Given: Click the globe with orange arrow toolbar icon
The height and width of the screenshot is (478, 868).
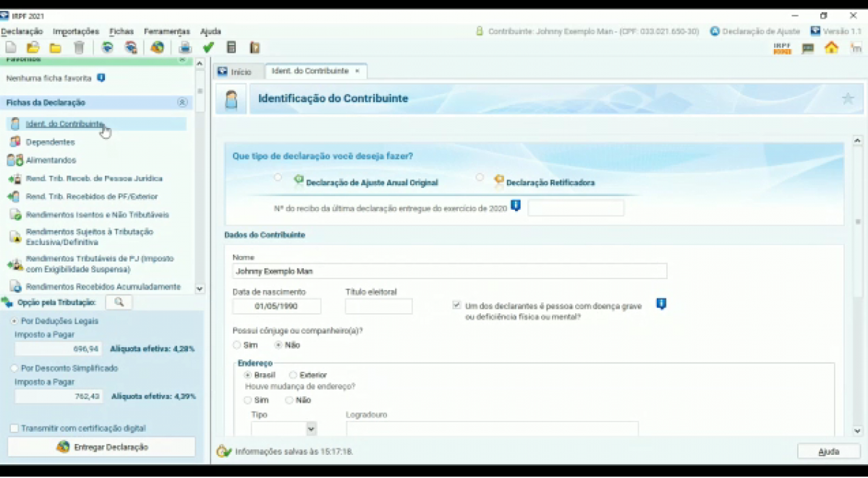Looking at the screenshot, I should (x=157, y=48).
